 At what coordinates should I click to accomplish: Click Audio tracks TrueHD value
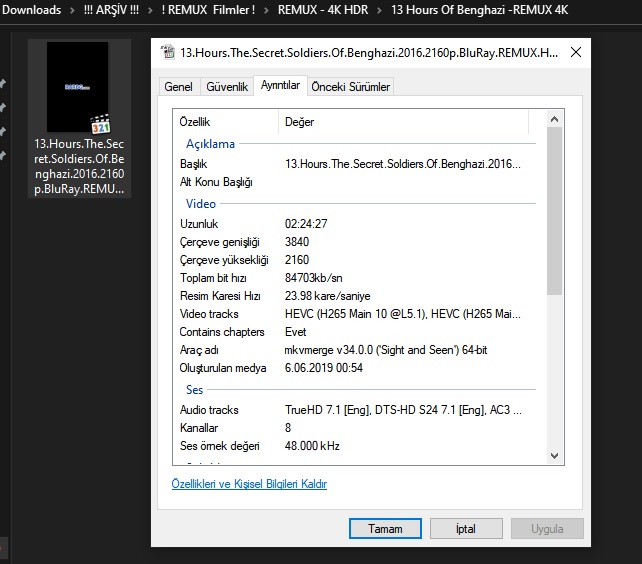(403, 410)
